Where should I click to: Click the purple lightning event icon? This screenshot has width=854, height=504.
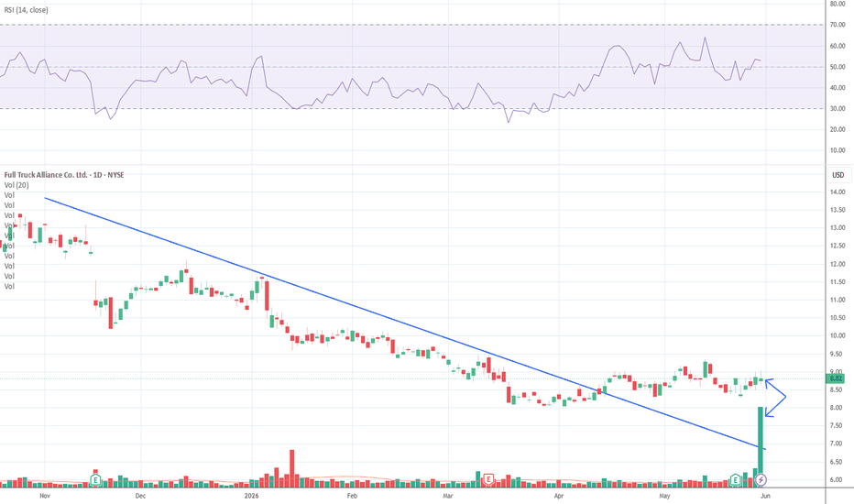(x=761, y=480)
